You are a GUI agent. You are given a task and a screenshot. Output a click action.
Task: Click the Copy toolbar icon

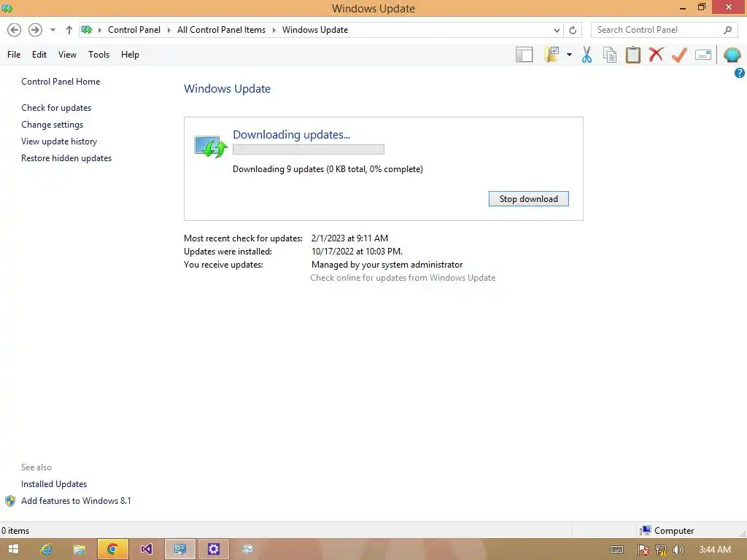(x=610, y=55)
